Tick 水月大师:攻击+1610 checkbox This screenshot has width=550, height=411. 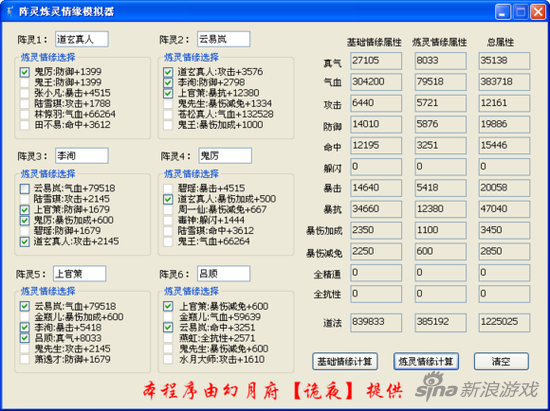[168, 359]
